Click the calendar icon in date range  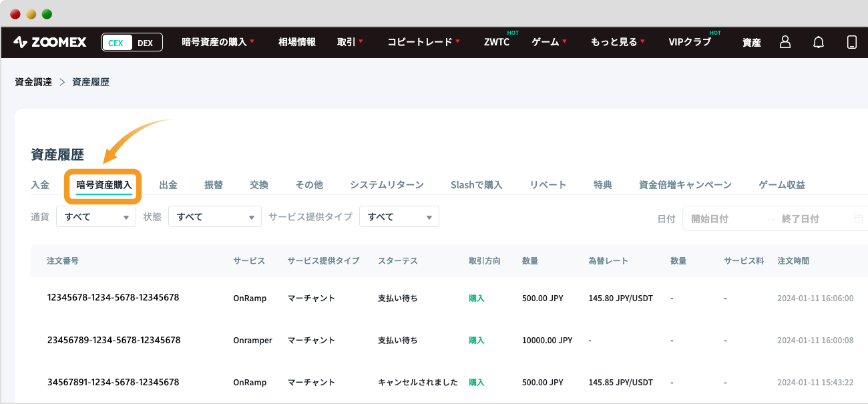859,218
